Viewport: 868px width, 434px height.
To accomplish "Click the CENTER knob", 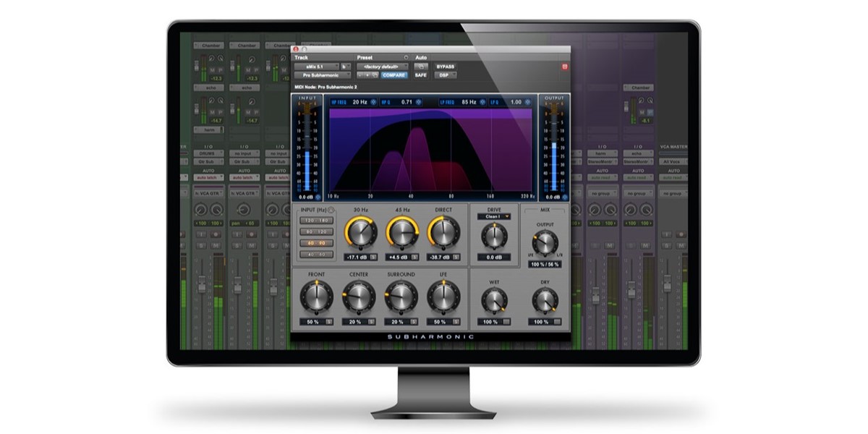I will point(358,296).
